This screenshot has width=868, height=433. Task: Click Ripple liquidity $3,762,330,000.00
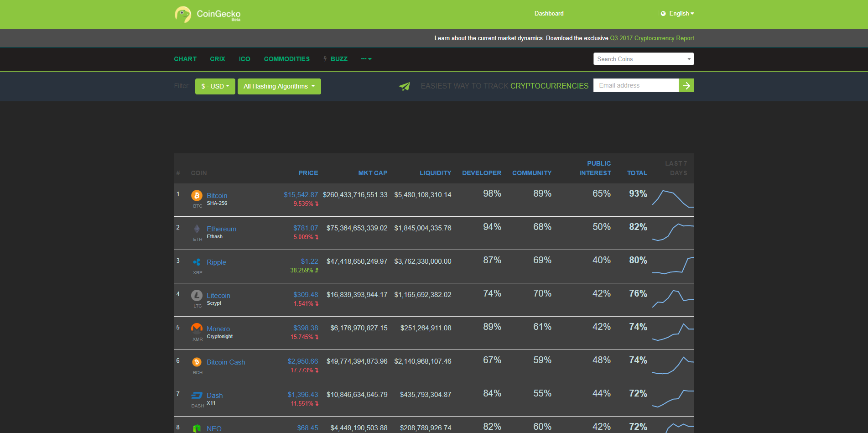coord(423,261)
